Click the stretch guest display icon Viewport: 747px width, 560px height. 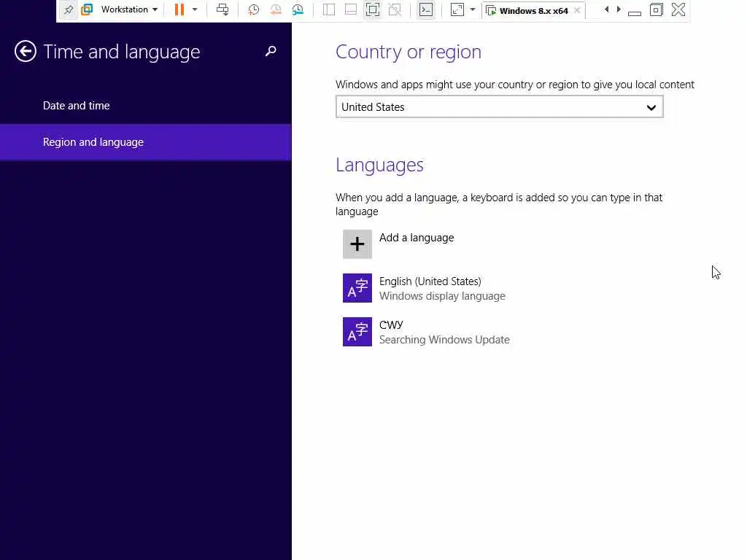click(x=457, y=9)
